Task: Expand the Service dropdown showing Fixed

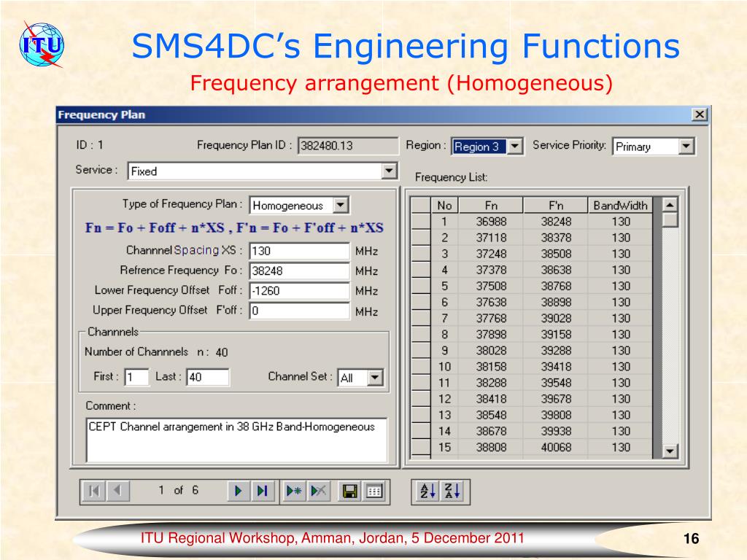Action: 390,171
